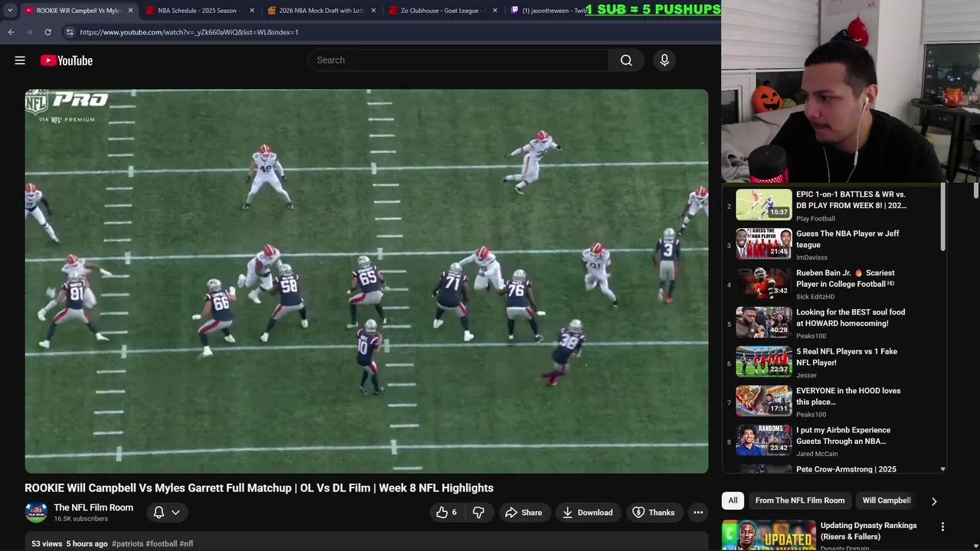Close the 2026 NBA Mock Draft tab
This screenshot has height=551, width=980.
click(x=374, y=11)
